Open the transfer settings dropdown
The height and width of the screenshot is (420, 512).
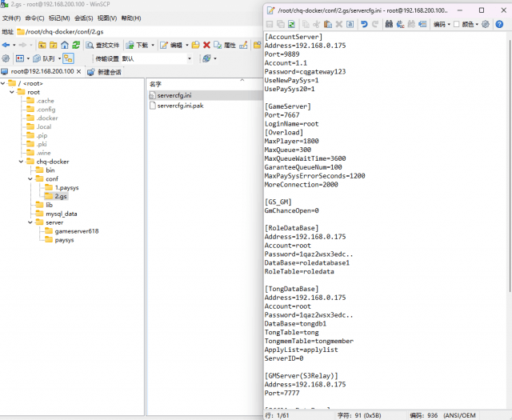[189, 58]
